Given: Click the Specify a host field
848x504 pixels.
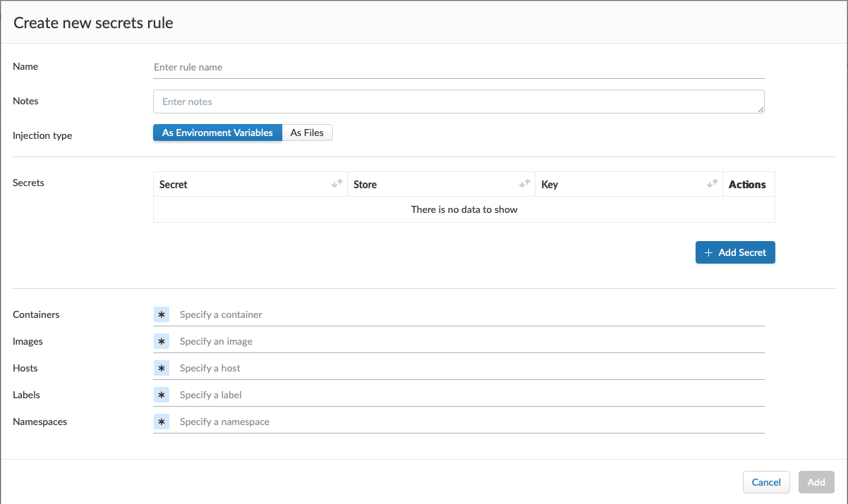Looking at the screenshot, I should pos(469,368).
